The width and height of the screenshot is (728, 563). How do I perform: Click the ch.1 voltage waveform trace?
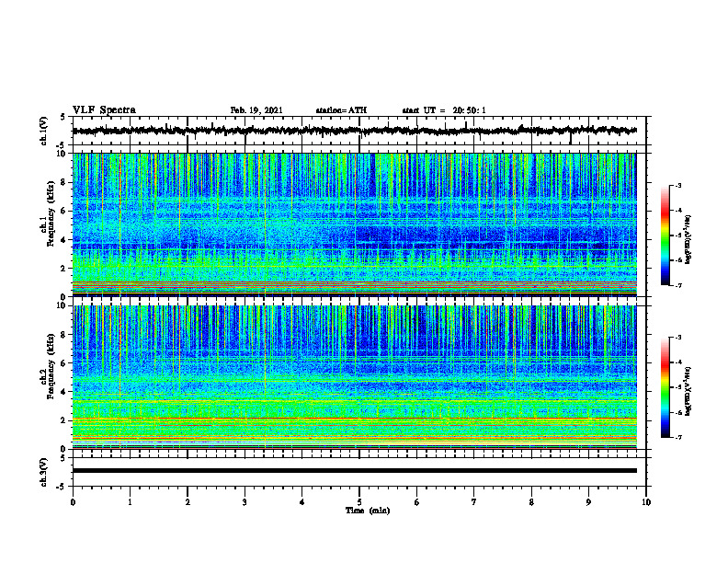coord(354,131)
